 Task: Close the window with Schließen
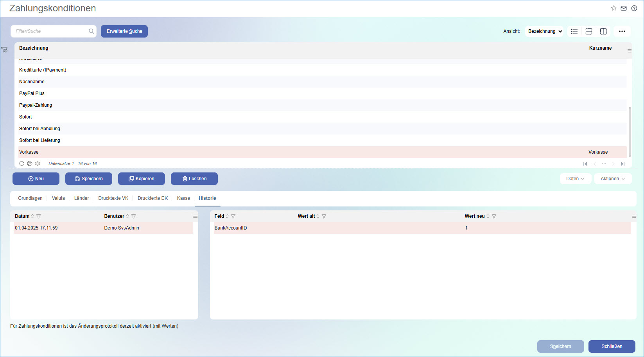pos(612,346)
